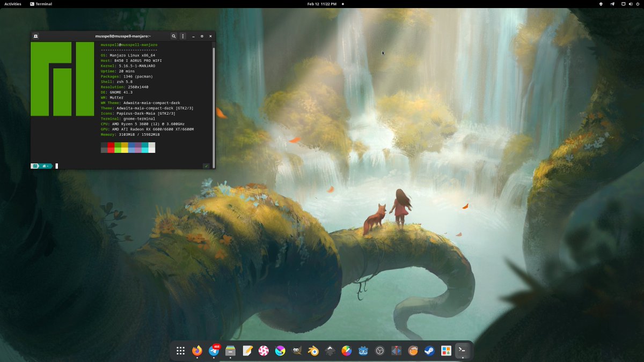Click the Manjaro ASCII logo in terminal
Screen dimensions: 644x362
click(62, 79)
